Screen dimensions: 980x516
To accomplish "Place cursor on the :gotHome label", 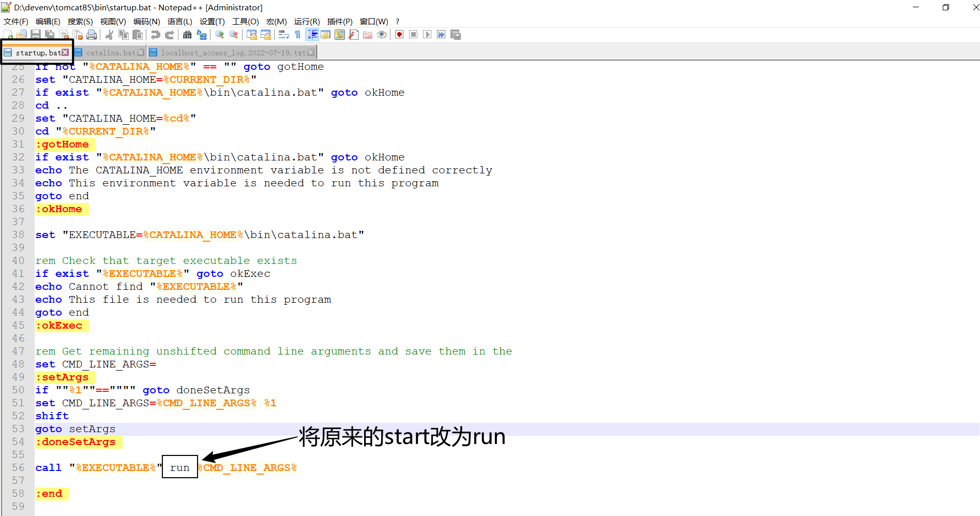I will (x=62, y=144).
